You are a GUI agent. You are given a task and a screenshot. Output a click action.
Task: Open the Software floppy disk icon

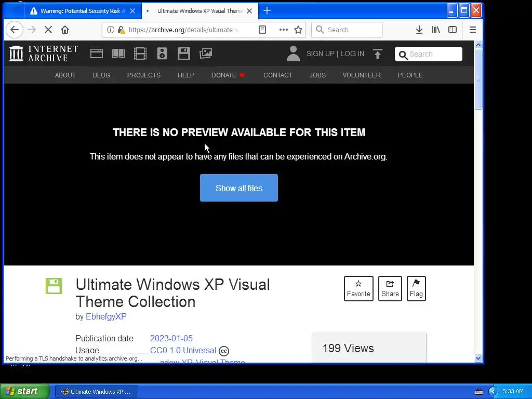click(x=183, y=54)
